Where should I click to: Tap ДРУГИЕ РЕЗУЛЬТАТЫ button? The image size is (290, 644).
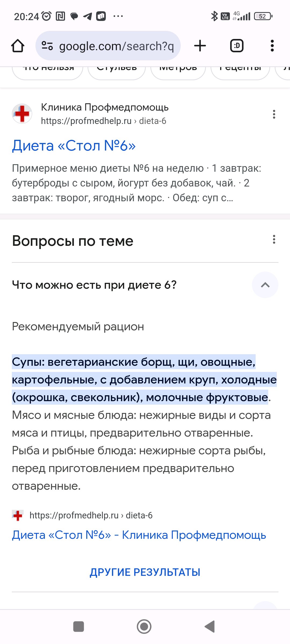pyautogui.click(x=145, y=572)
